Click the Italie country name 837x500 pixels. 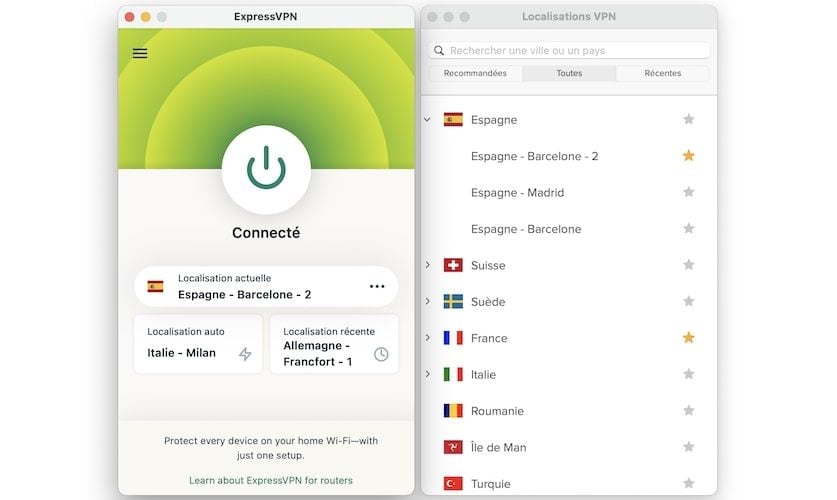(483, 375)
